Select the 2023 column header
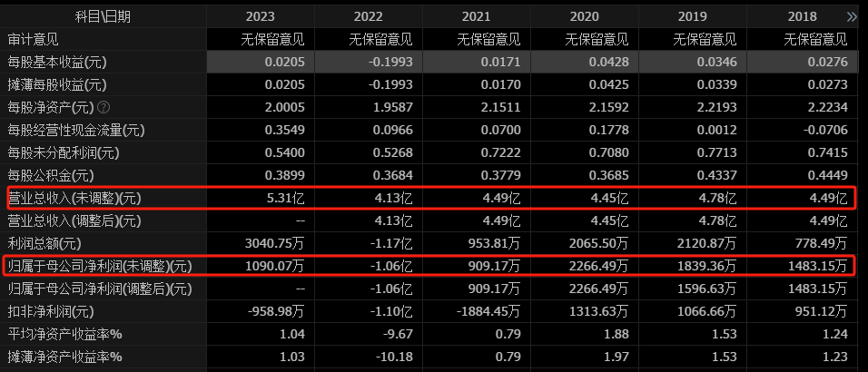Viewport: 868px width, 372px height. coord(261,16)
